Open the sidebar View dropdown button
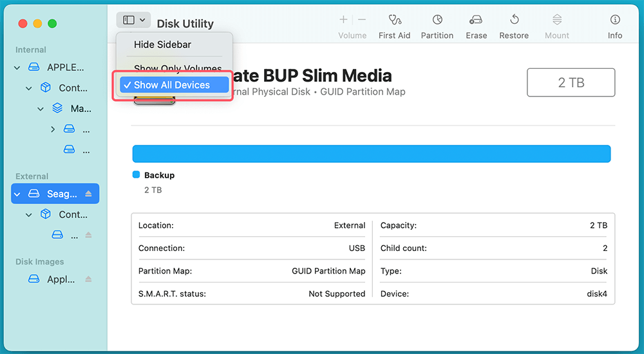 133,21
